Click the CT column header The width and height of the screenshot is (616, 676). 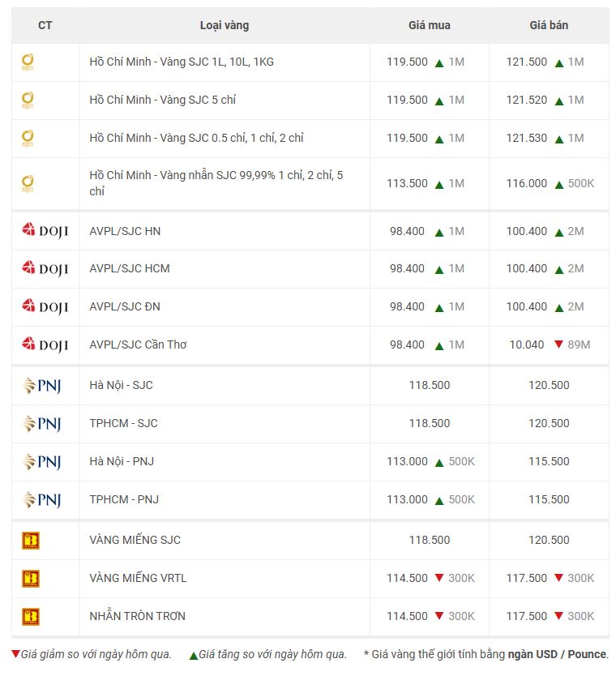(x=45, y=25)
